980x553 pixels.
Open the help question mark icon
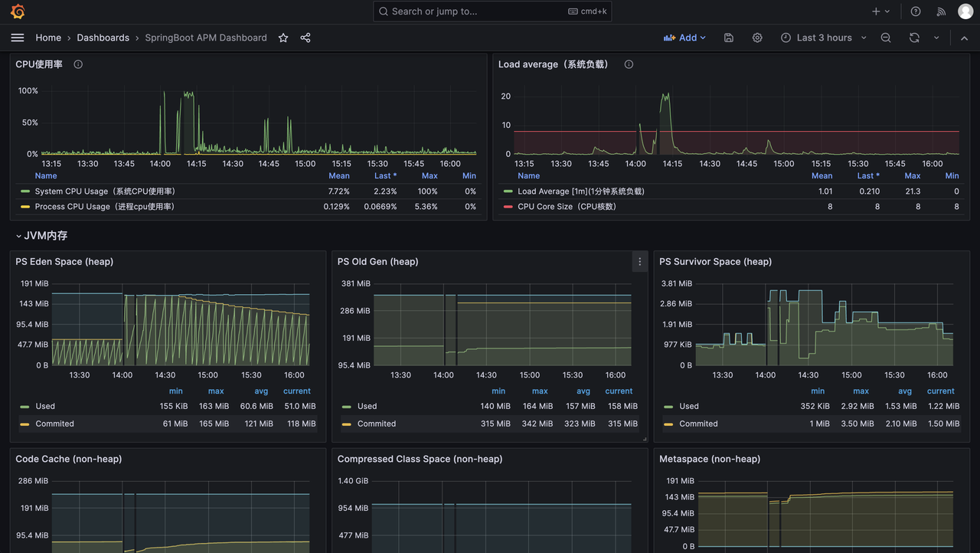pyautogui.click(x=916, y=11)
